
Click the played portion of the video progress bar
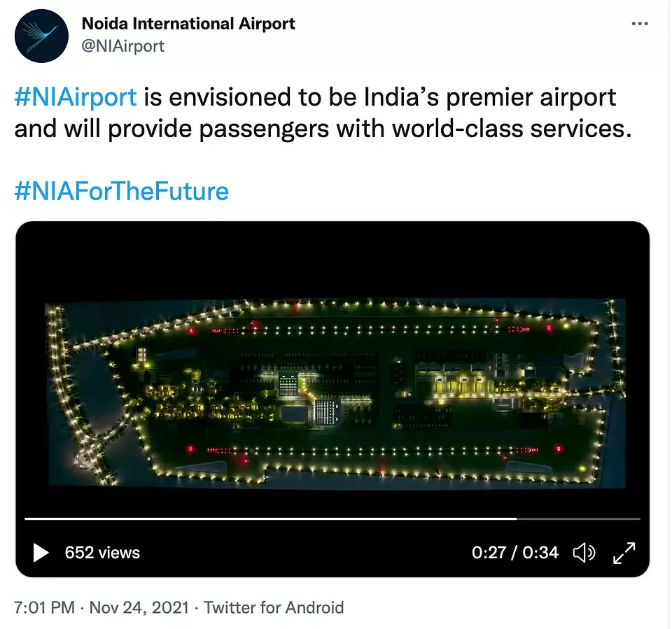click(266, 518)
